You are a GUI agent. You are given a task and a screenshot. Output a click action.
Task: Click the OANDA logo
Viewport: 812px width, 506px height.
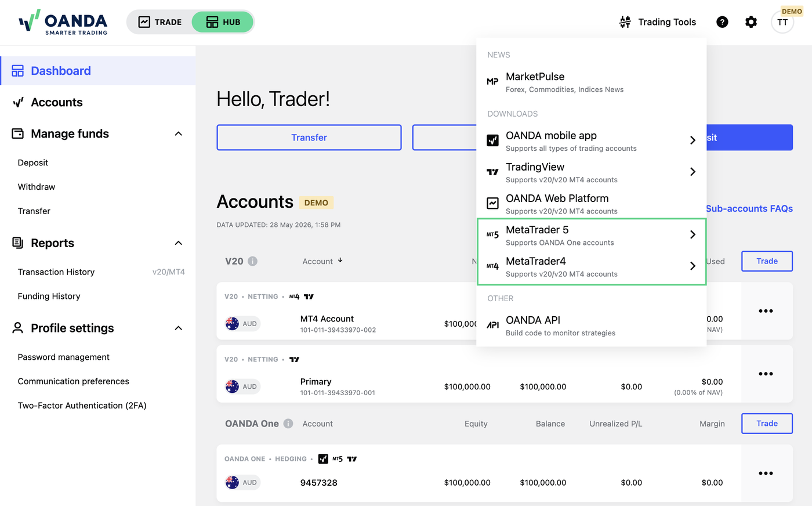coord(63,23)
